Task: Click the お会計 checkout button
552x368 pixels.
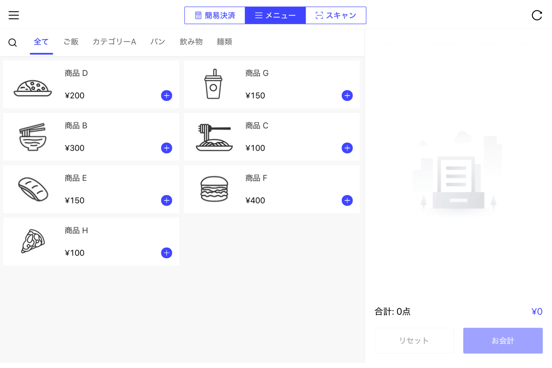Action: [x=503, y=341]
